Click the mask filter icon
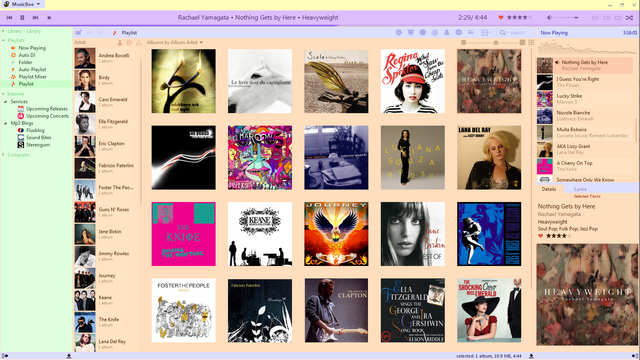Screen dimensions: 640x360 [x=411, y=32]
